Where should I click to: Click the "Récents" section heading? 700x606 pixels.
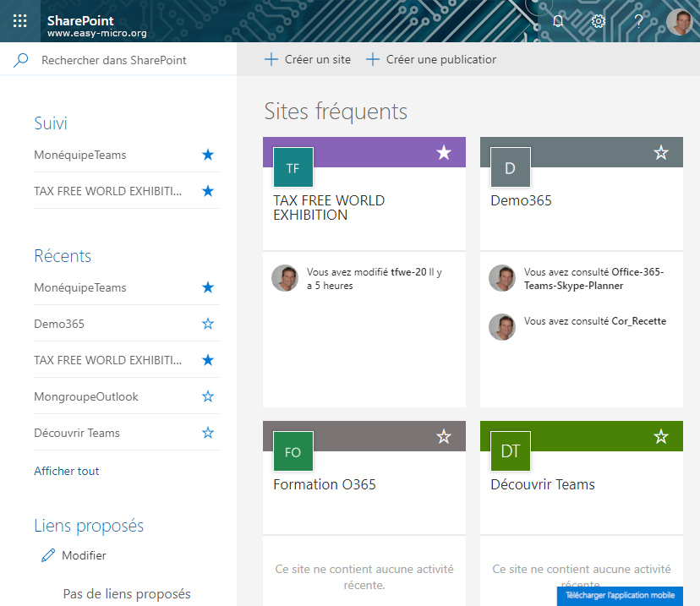click(63, 256)
